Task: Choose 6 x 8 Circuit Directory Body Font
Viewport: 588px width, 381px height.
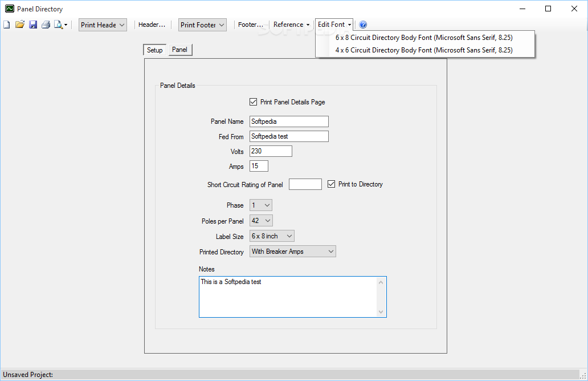Action: click(x=424, y=38)
